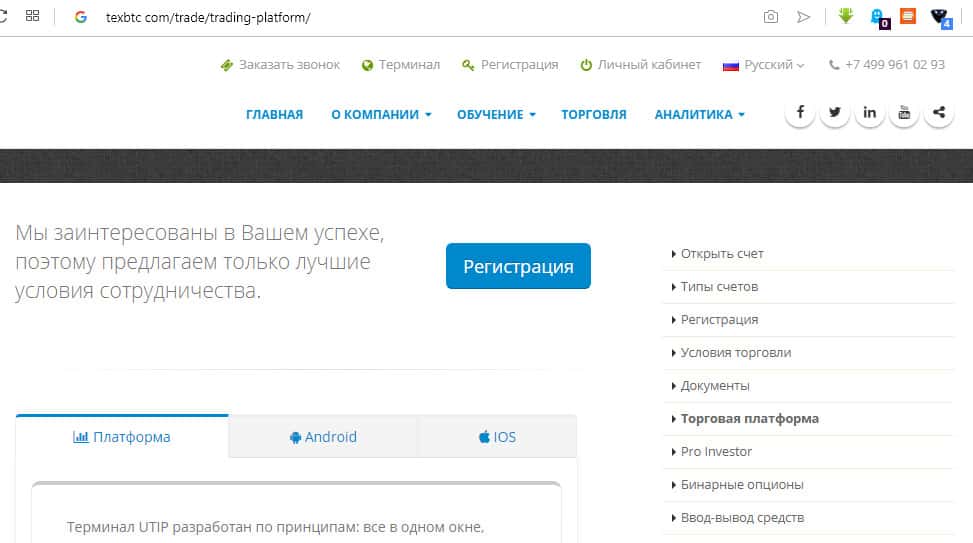Click the Терминал UTIP разработан paragraph

275,527
